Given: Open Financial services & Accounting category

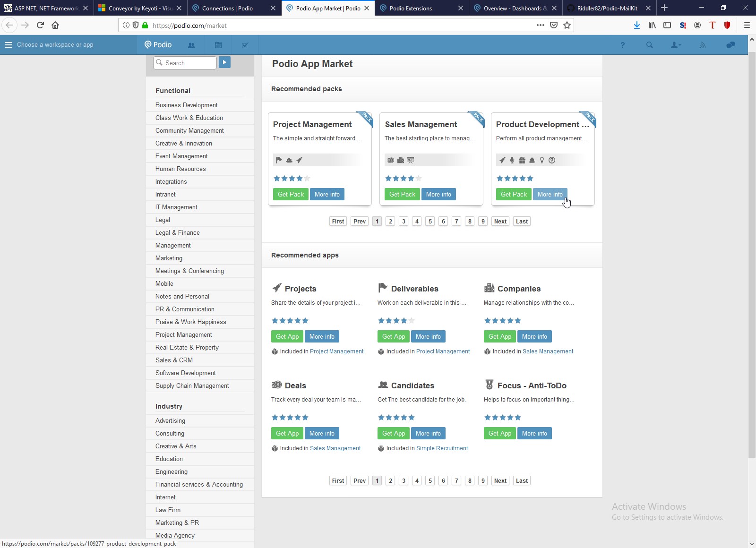Looking at the screenshot, I should pos(199,484).
